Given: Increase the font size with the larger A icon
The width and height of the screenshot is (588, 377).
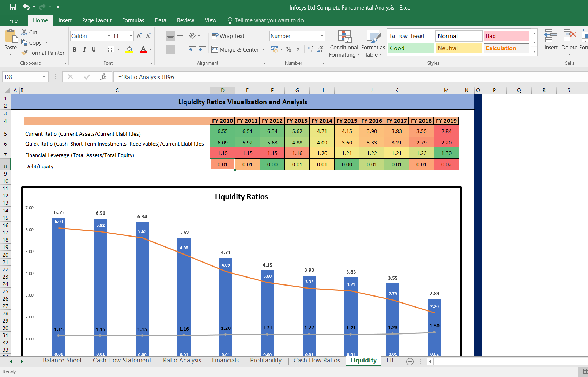Looking at the screenshot, I should click(139, 36).
